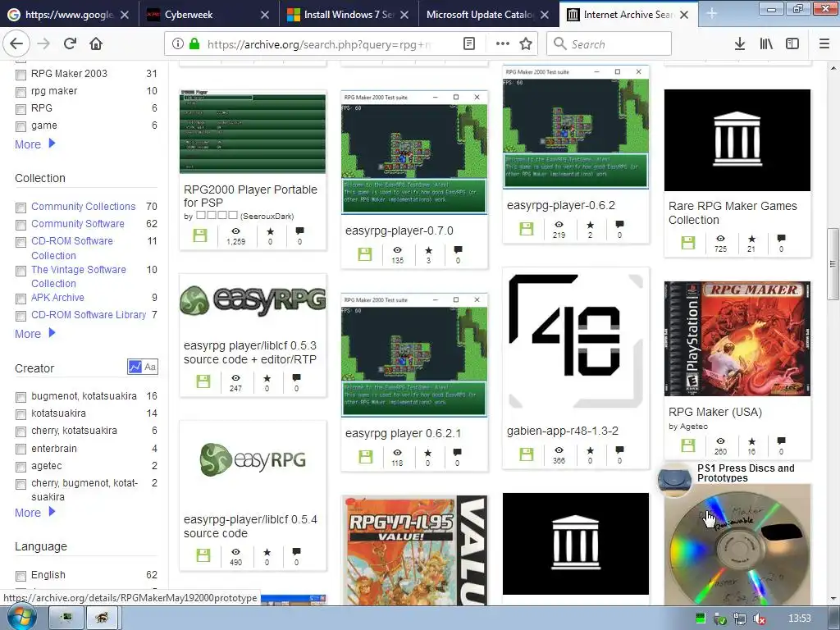Expand More under topic filters
Screen dimensions: 840x630
(x=35, y=144)
